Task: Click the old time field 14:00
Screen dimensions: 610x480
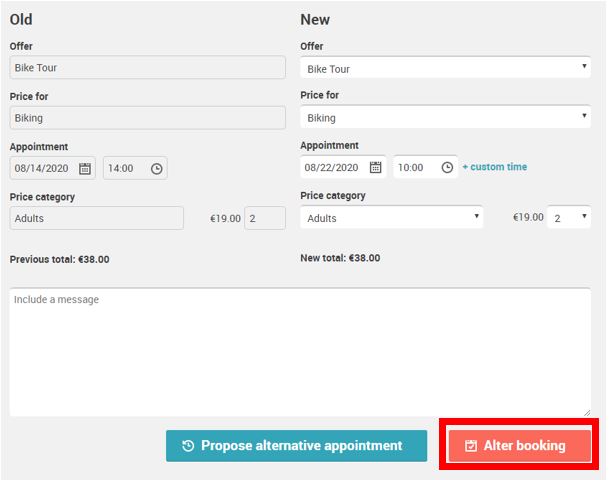Action: pos(135,168)
